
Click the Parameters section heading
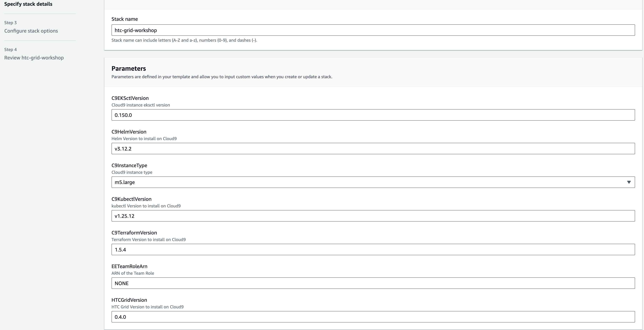pos(128,68)
